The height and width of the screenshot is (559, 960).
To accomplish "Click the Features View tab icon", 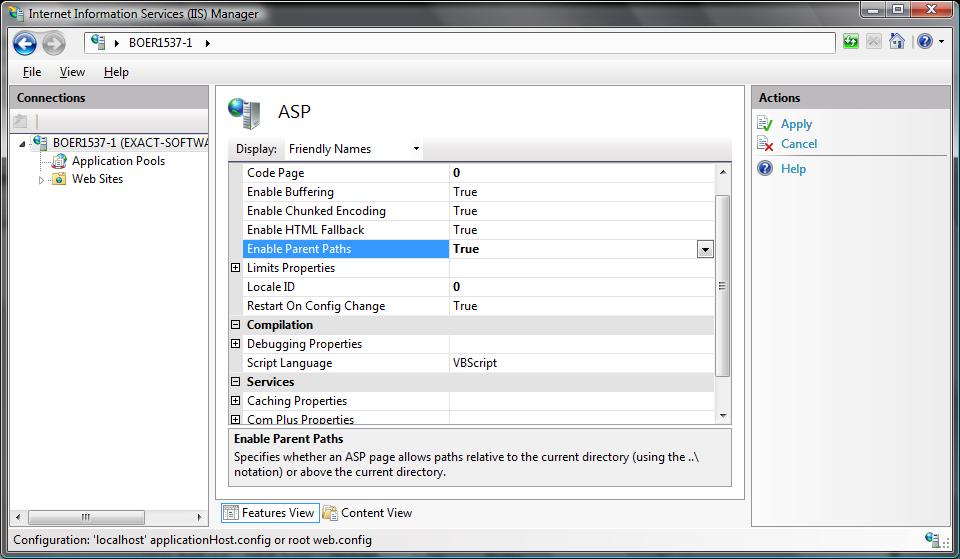I will tap(231, 512).
